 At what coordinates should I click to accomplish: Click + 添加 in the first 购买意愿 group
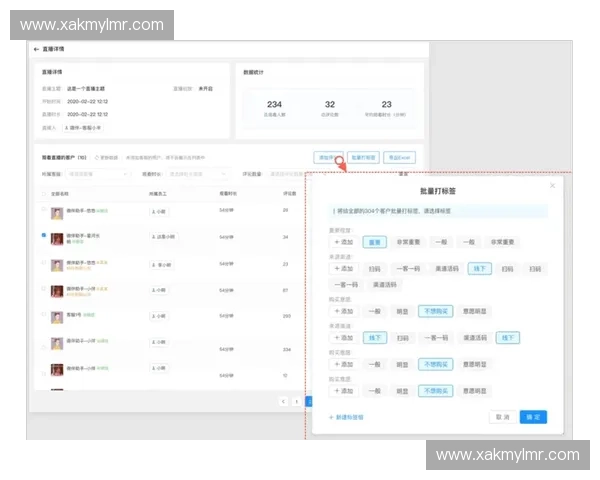[x=344, y=311]
